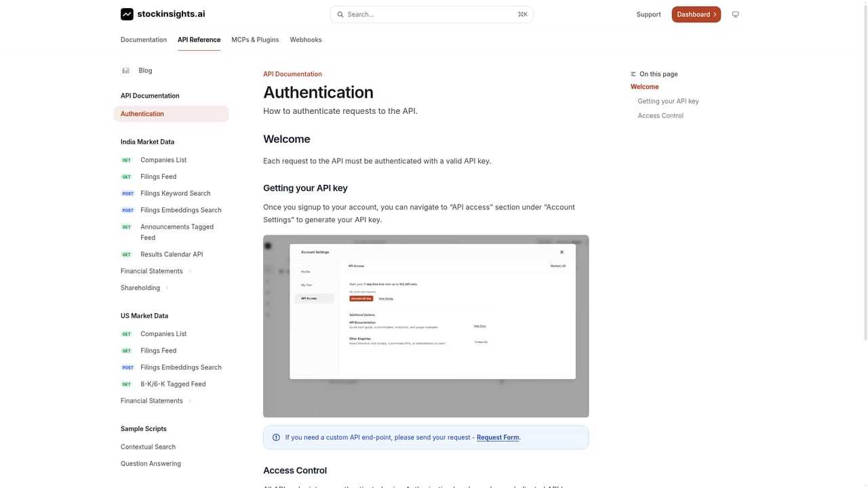Screen dimensions: 868x488
Task: Open the Webhooks tab
Action: point(306,40)
